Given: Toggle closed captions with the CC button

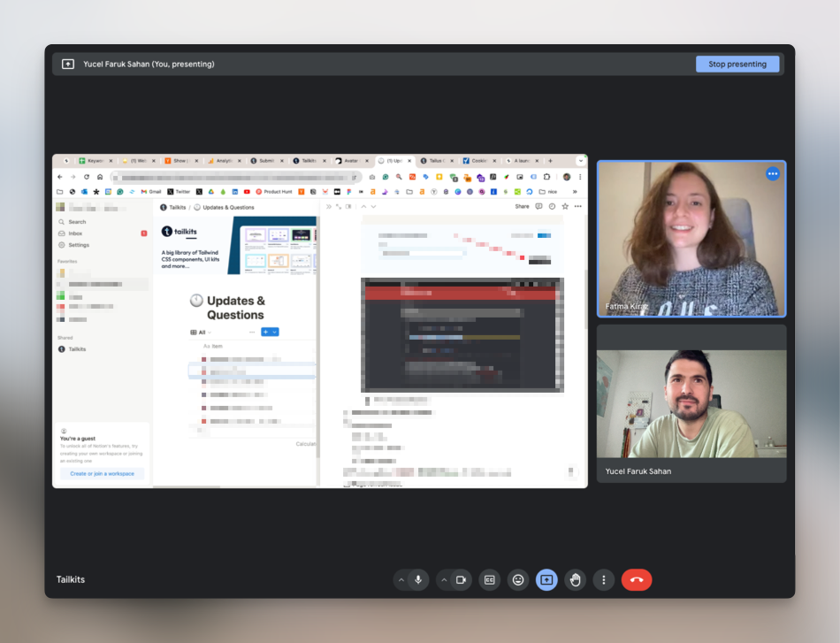Looking at the screenshot, I should [489, 580].
